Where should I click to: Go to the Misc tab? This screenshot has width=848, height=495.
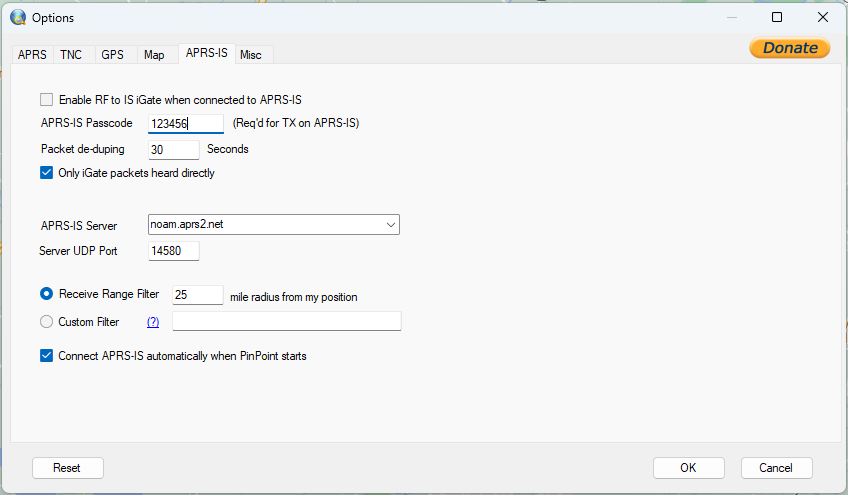click(251, 55)
